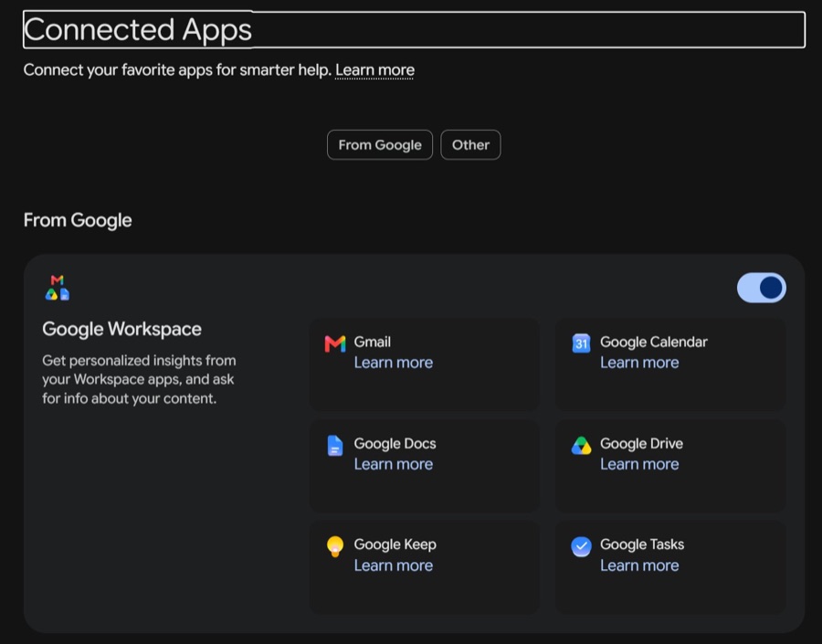
Task: Open the Google Keep Learn more link
Action: coord(393,565)
